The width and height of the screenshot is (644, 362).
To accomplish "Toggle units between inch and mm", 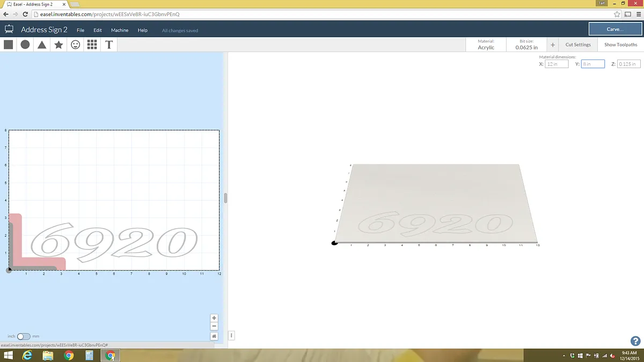I will (x=24, y=336).
